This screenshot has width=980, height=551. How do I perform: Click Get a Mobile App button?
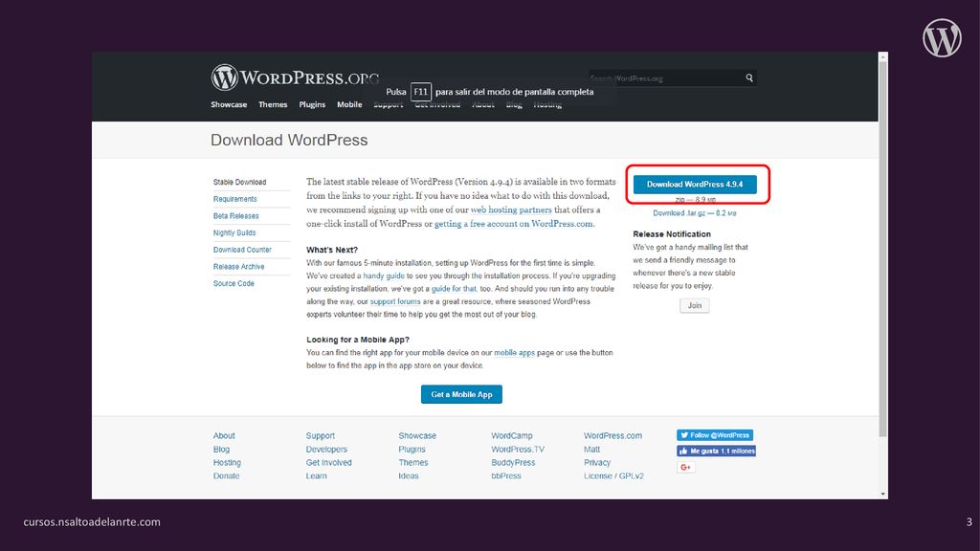[461, 394]
